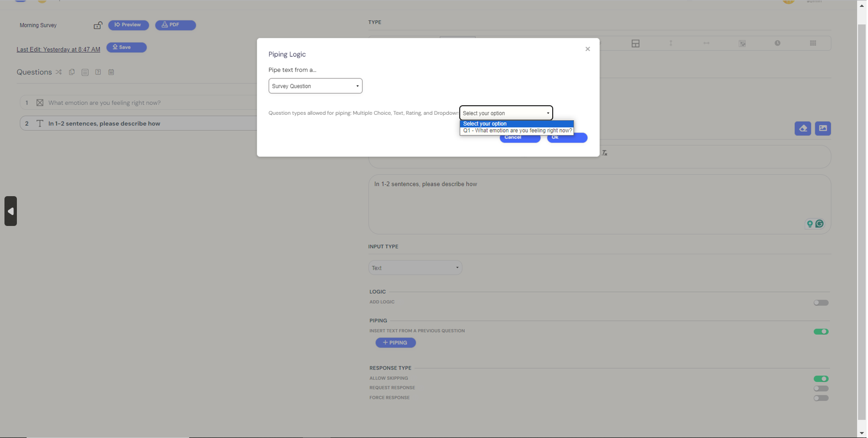Choose the Q1 emotion question option
Image resolution: width=868 pixels, height=438 pixels.
517,131
